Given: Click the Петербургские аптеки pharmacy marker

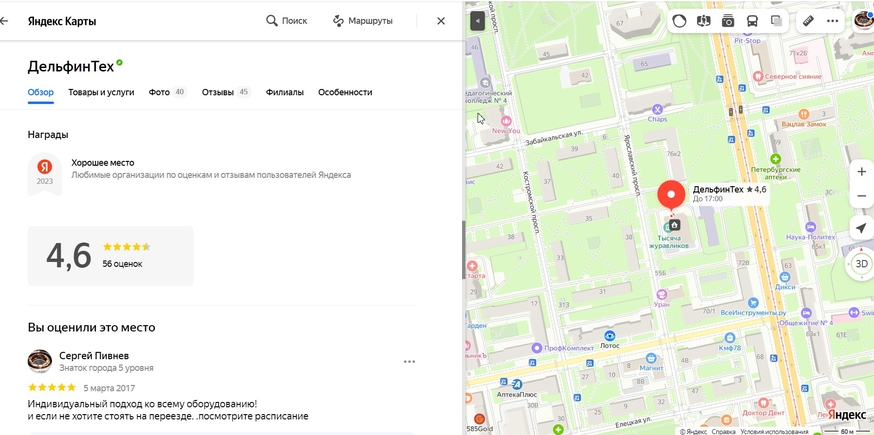Looking at the screenshot, I should tap(775, 159).
